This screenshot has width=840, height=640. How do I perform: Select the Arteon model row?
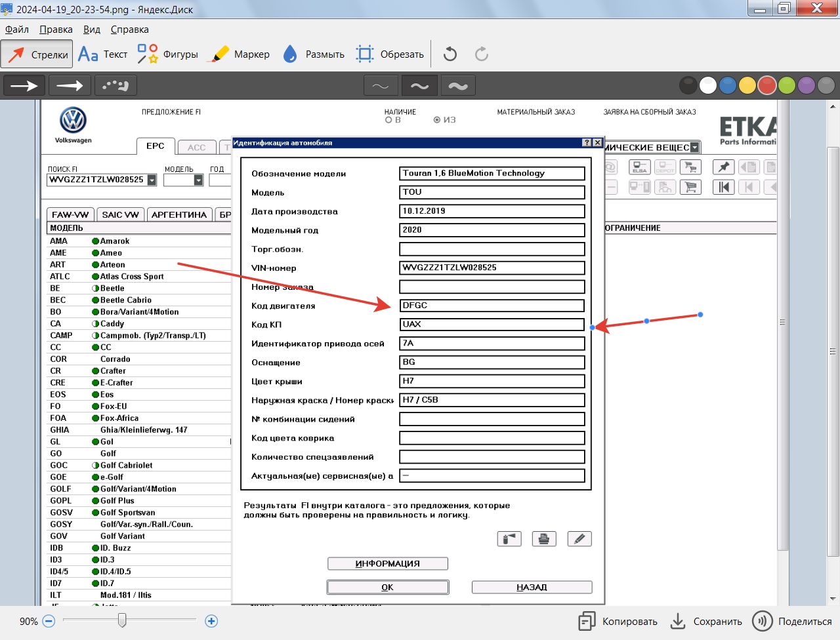pyautogui.click(x=139, y=265)
